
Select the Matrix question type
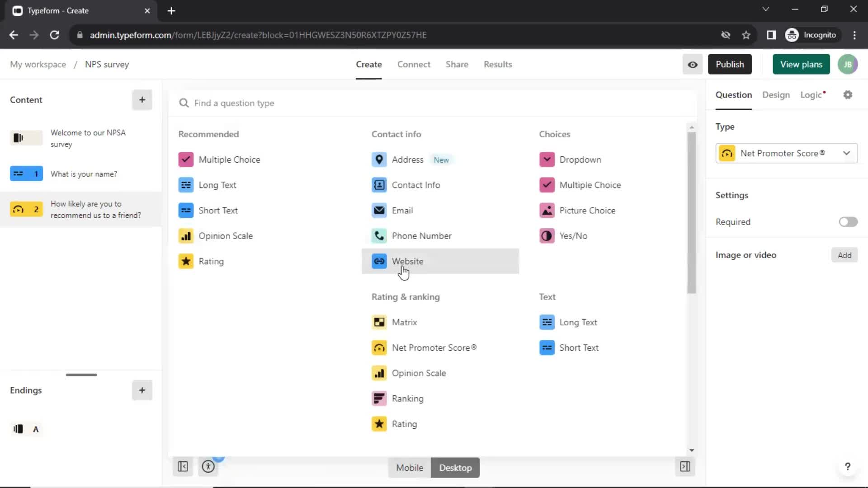click(394, 322)
